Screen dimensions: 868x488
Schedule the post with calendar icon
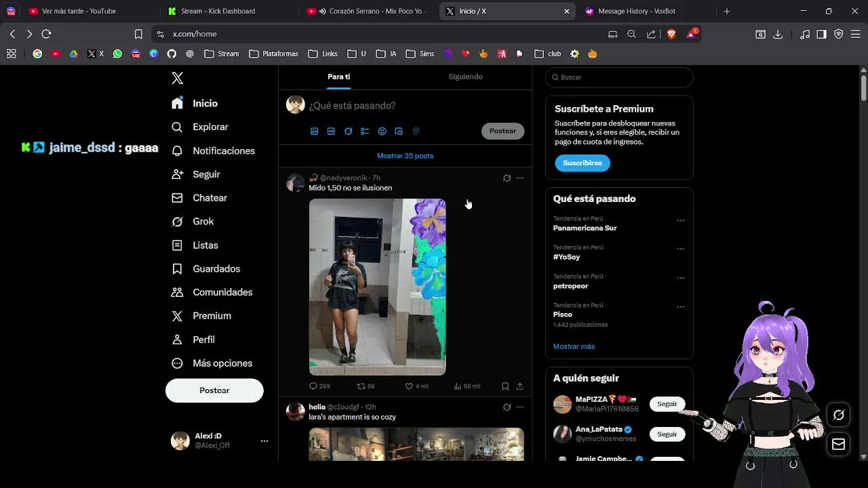coord(399,131)
